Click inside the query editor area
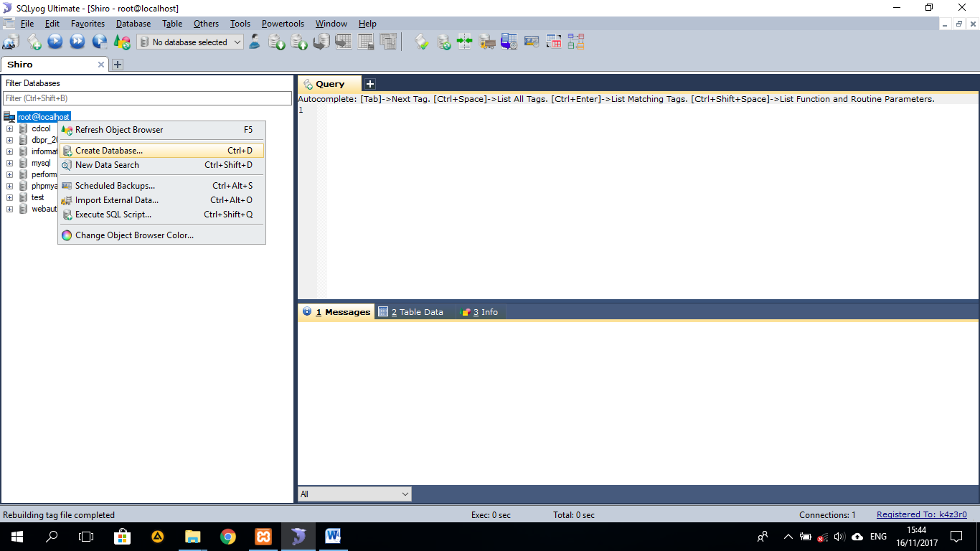 click(651, 201)
